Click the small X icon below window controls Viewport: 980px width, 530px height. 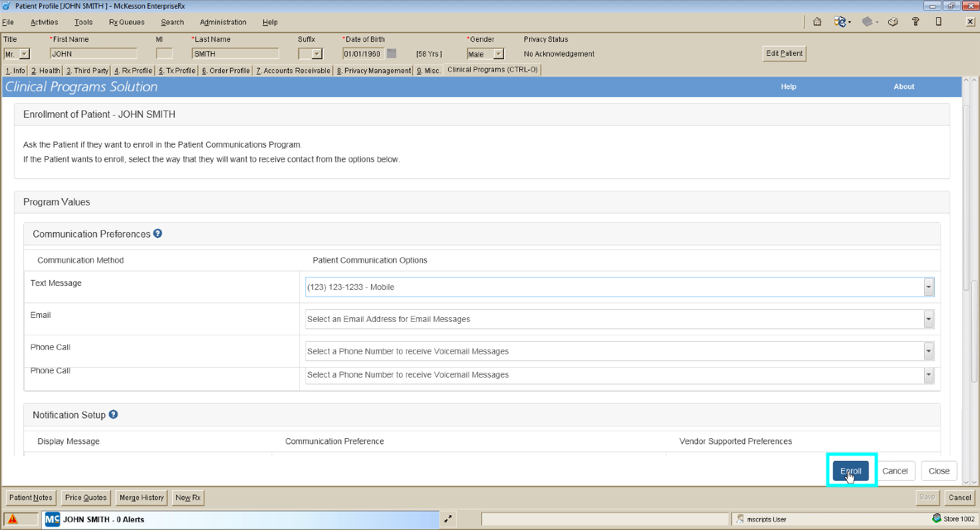970,22
